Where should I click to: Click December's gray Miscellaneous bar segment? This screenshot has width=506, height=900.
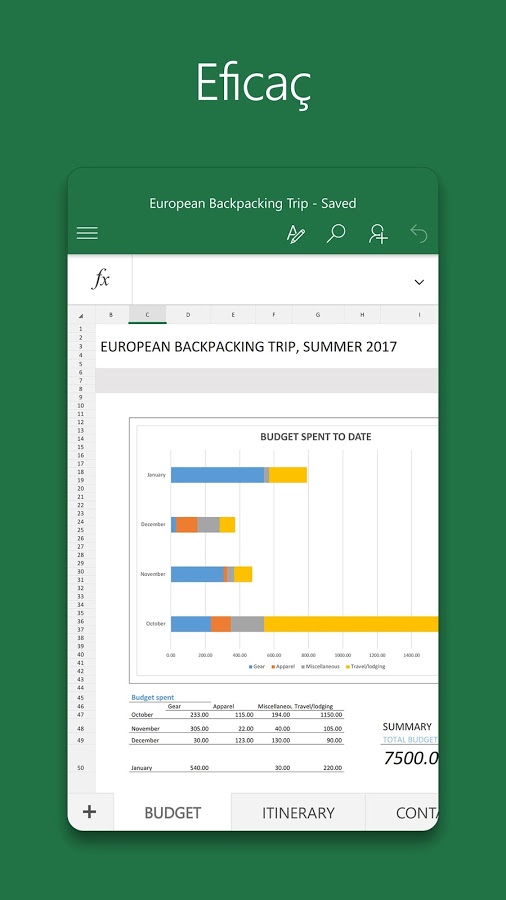pyautogui.click(x=208, y=524)
